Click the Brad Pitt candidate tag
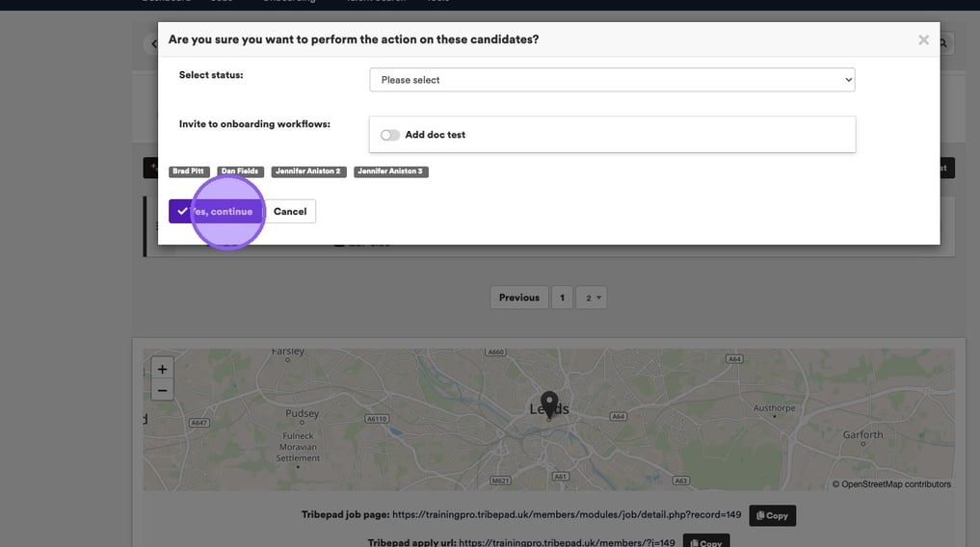This screenshot has height=547, width=980. (189, 171)
